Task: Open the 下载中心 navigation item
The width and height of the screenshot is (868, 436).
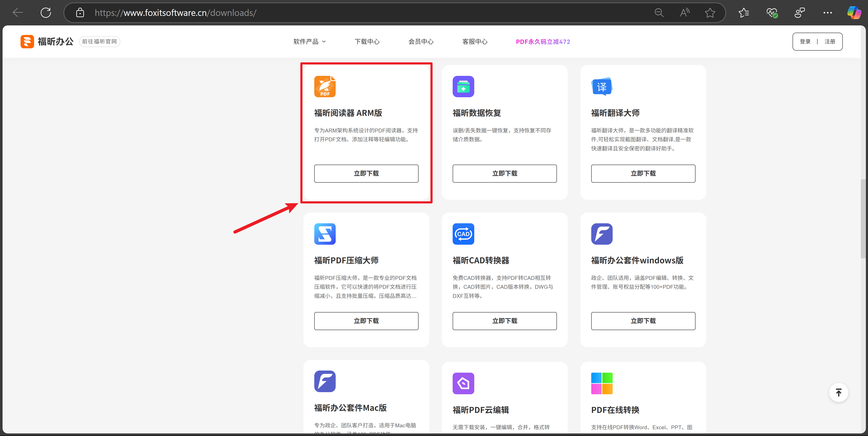Action: pyautogui.click(x=367, y=42)
